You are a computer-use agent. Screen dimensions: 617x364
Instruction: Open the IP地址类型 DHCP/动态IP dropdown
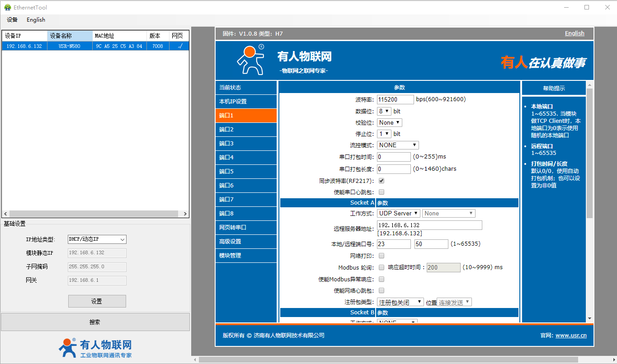(97, 239)
